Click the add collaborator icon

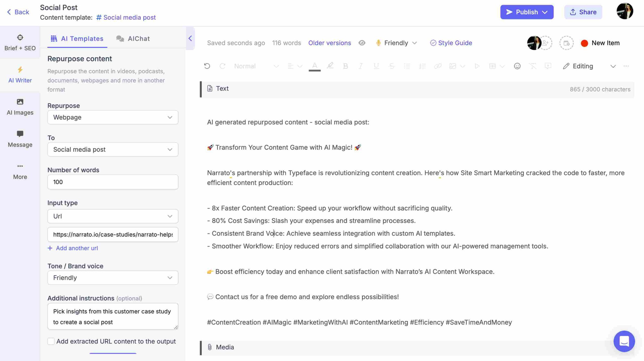pos(546,43)
